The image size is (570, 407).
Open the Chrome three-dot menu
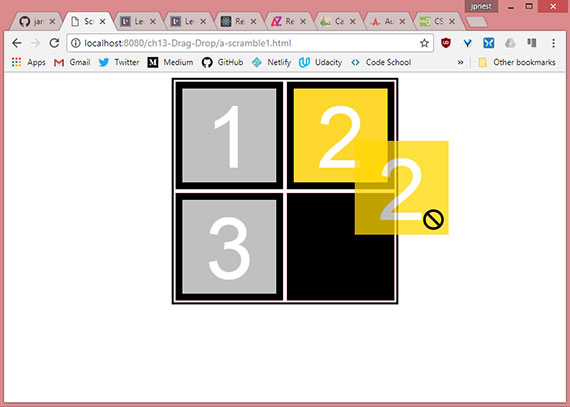tap(553, 43)
